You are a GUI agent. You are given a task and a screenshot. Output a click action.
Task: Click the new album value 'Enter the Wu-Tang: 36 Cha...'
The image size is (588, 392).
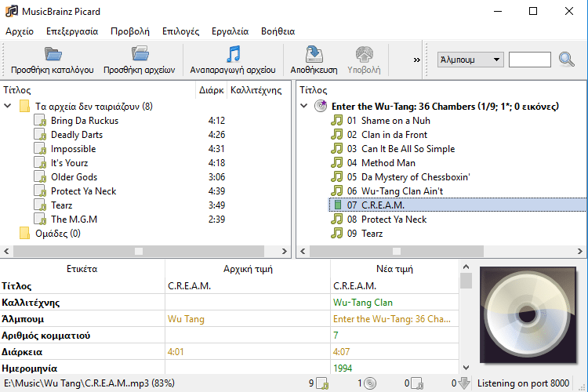click(392, 319)
